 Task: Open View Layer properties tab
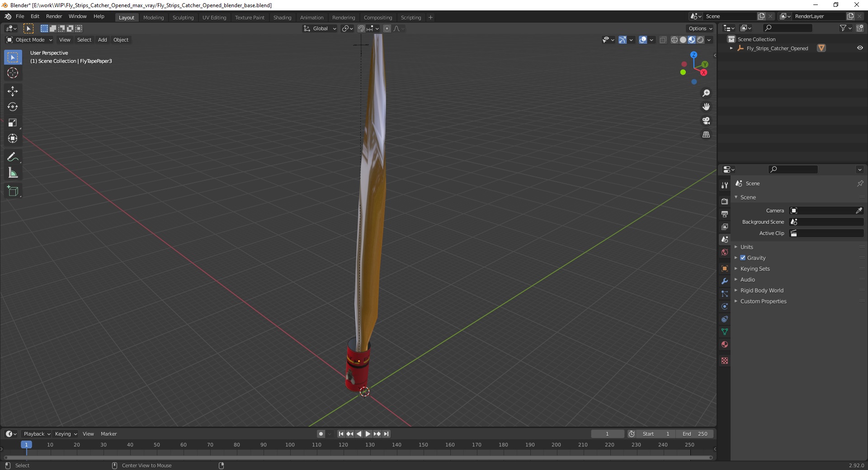point(725,226)
